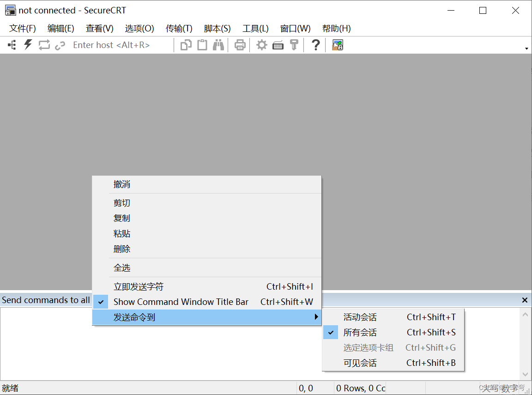Image resolution: width=532 pixels, height=395 pixels.
Task: Uncheck Show Command Window Title Bar
Action: tap(181, 302)
